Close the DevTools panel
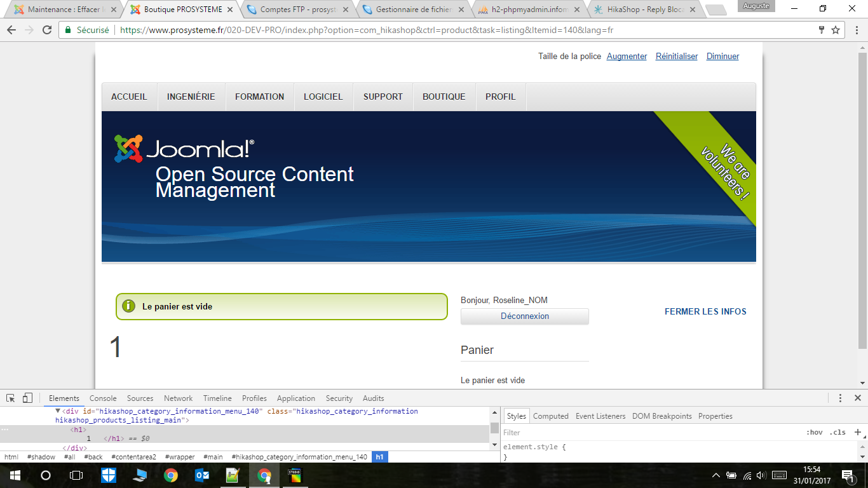This screenshot has height=488, width=868. tap(857, 398)
